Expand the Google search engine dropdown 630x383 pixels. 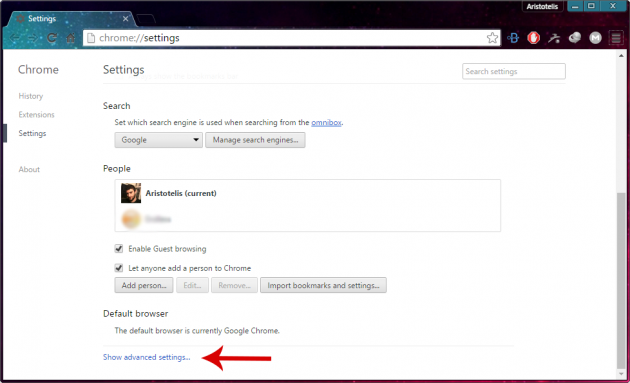[158, 140]
